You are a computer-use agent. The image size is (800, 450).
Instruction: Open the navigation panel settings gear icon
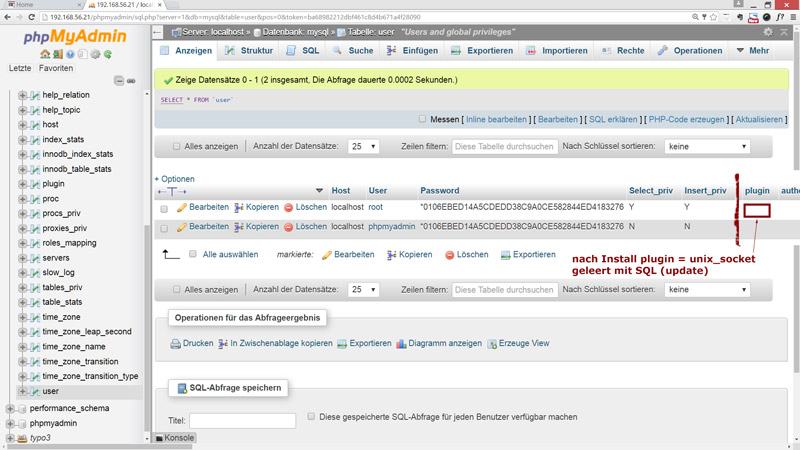pyautogui.click(x=95, y=54)
